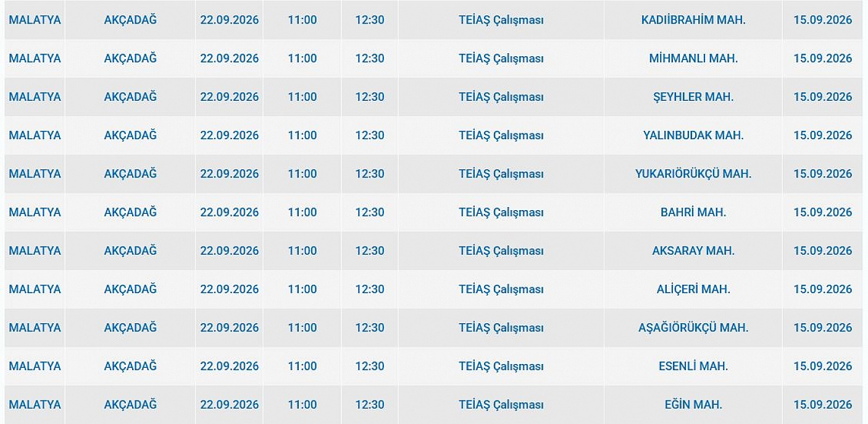
Task: Select TEİAŞ Çalışması in AKSARAY row
Action: click(501, 250)
